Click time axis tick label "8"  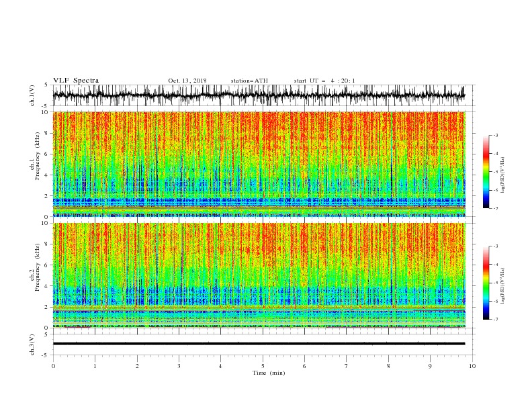point(388,366)
